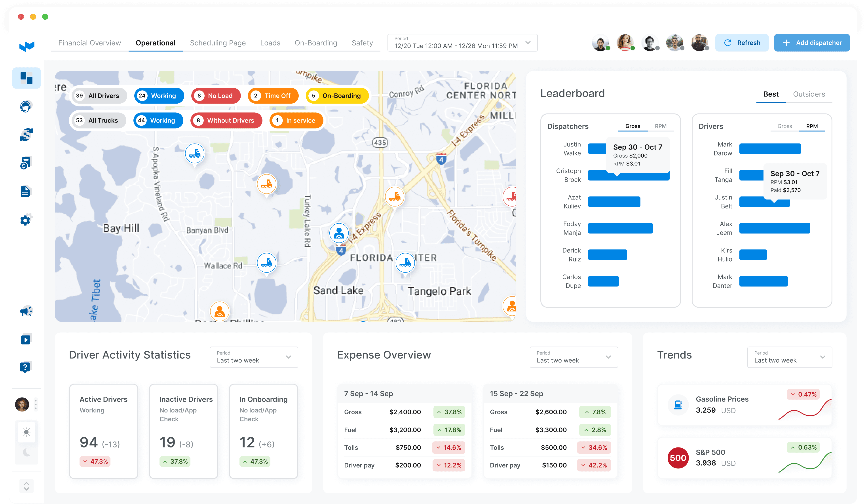Click orange driver marker at map bottom
Image resolution: width=866 pixels, height=504 pixels.
[x=220, y=311]
